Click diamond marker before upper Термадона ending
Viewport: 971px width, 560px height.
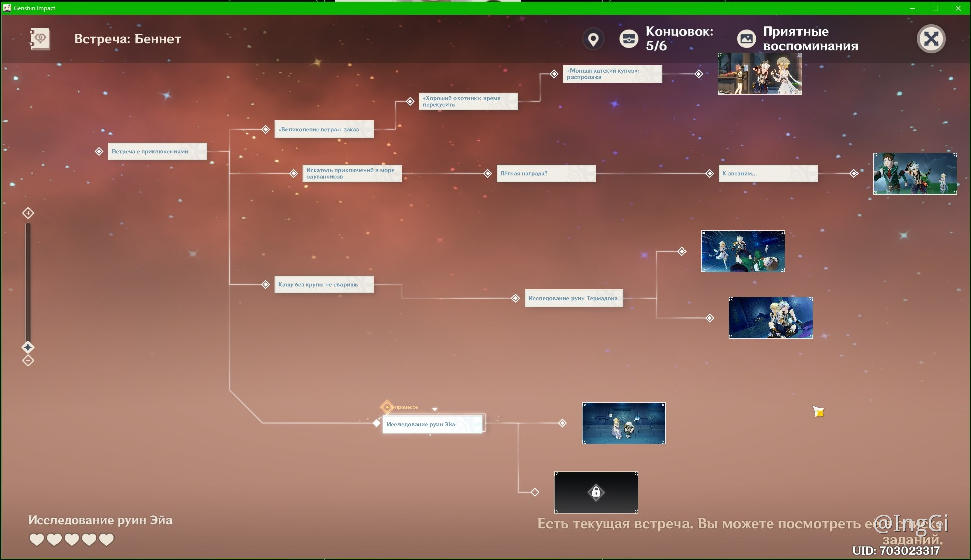click(x=682, y=251)
